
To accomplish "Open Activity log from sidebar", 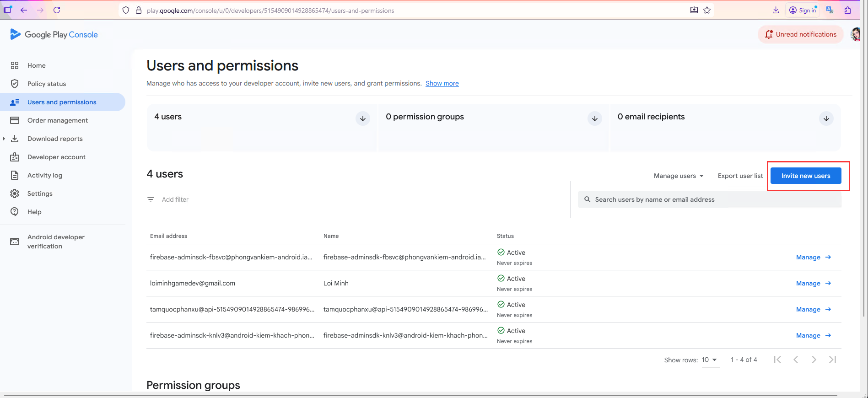I will [x=45, y=175].
